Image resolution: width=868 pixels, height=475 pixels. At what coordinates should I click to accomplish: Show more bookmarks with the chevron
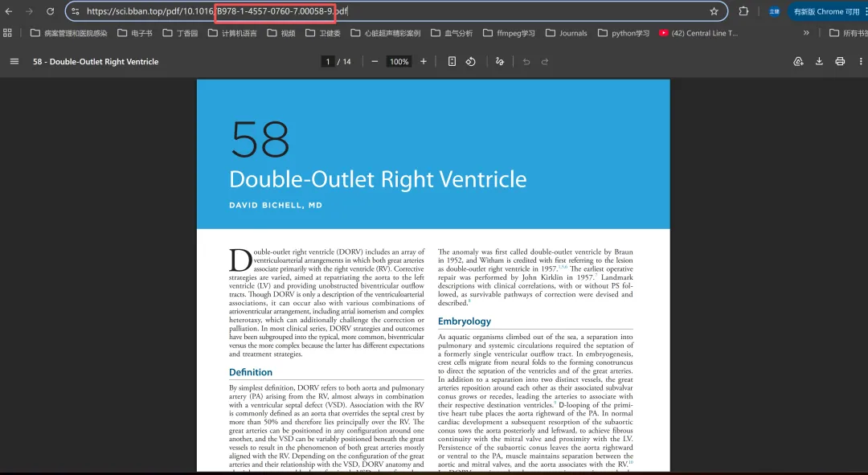coord(806,33)
